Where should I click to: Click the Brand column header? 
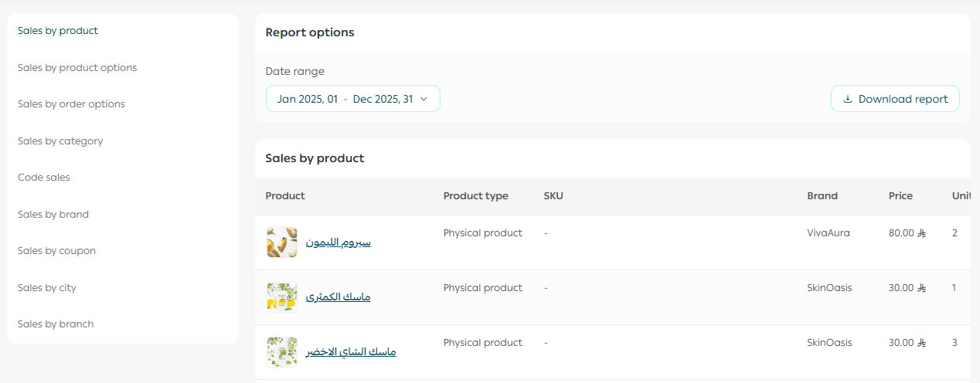coord(822,196)
